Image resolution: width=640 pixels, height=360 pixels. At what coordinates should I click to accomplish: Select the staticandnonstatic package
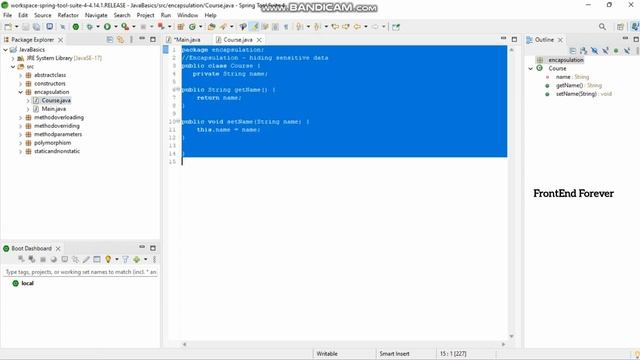(57, 151)
